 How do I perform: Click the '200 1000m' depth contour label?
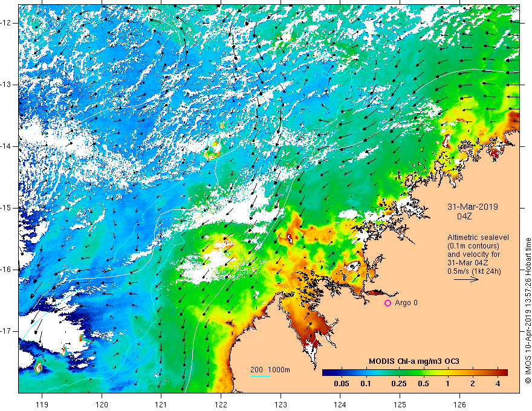(270, 370)
